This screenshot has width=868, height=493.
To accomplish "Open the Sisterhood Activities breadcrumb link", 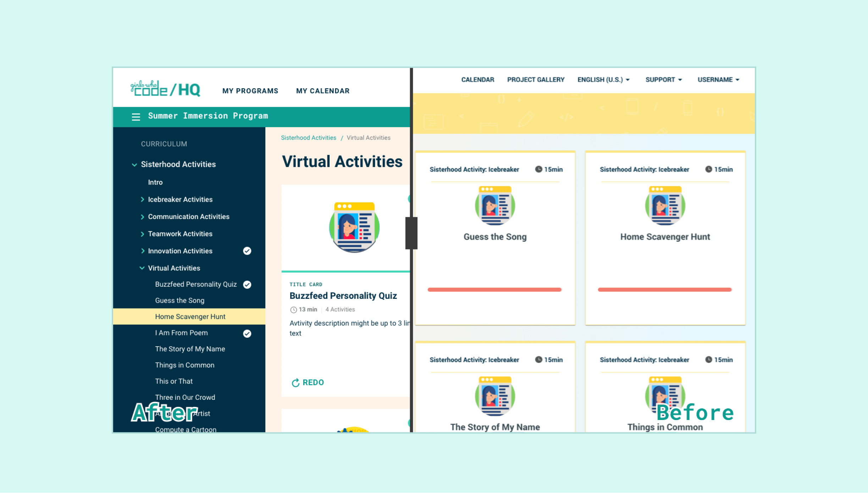I will (308, 138).
